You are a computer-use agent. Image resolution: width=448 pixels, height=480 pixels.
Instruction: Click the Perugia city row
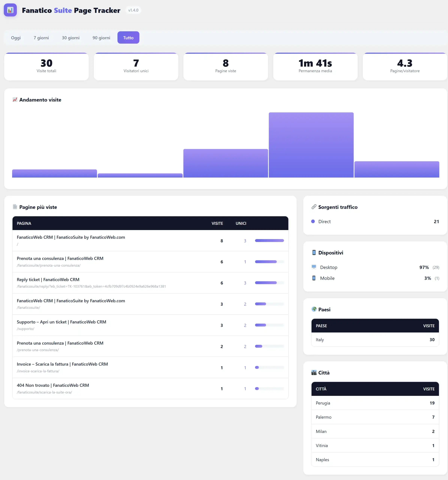(x=375, y=403)
